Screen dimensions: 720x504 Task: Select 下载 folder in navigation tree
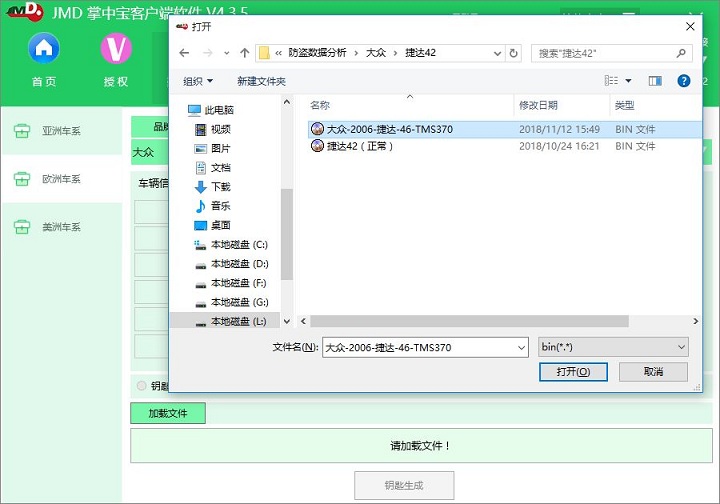(x=213, y=187)
